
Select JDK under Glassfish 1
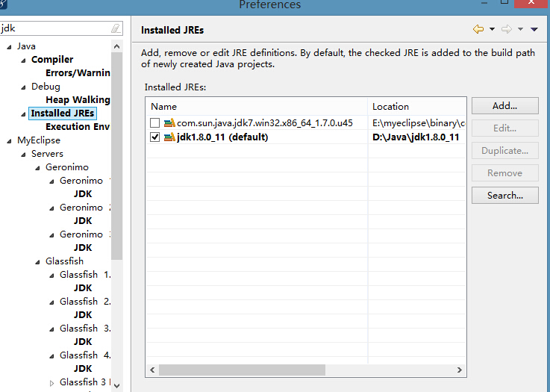click(83, 287)
